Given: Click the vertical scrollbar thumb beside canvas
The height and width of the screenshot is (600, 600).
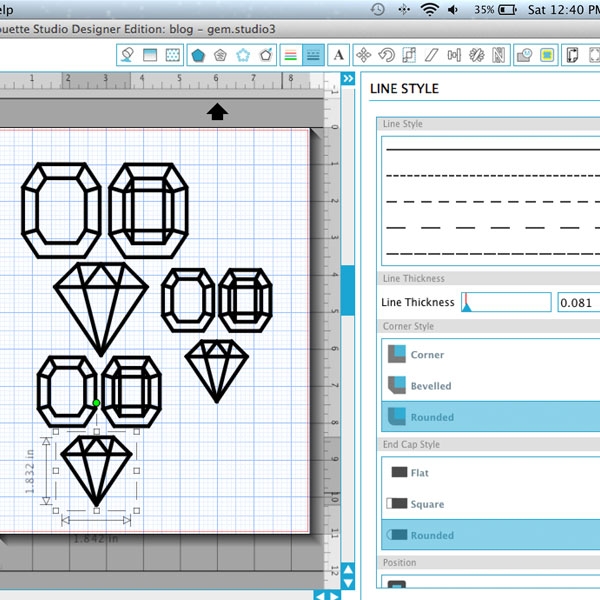Looking at the screenshot, I should (x=348, y=290).
